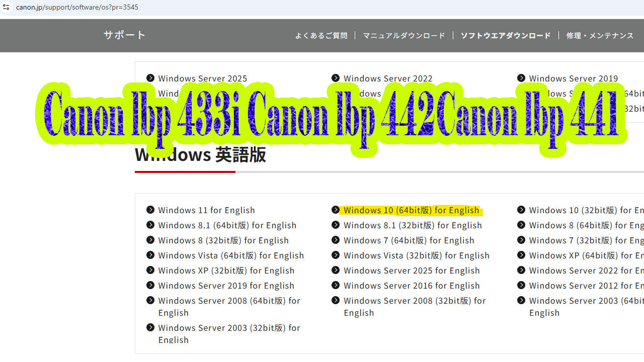Click the arrow icon beside Windows 11 for English
Screen dimensions: 644x362
point(150,210)
